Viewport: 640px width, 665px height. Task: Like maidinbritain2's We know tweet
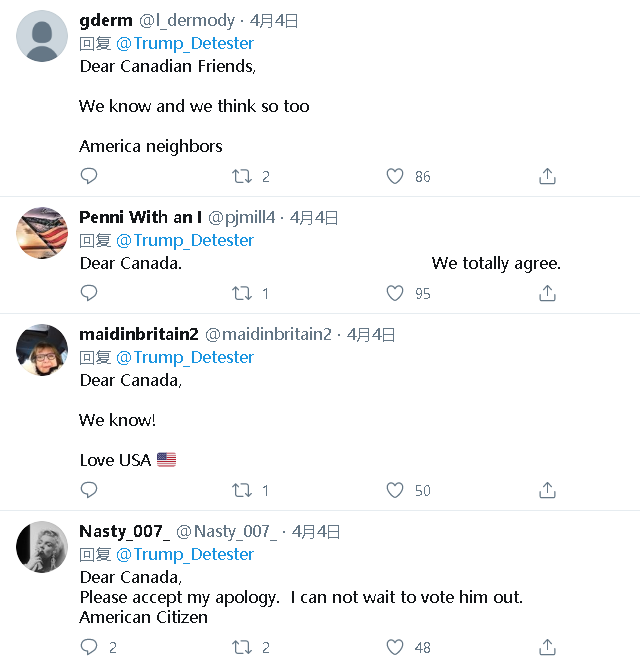(395, 490)
